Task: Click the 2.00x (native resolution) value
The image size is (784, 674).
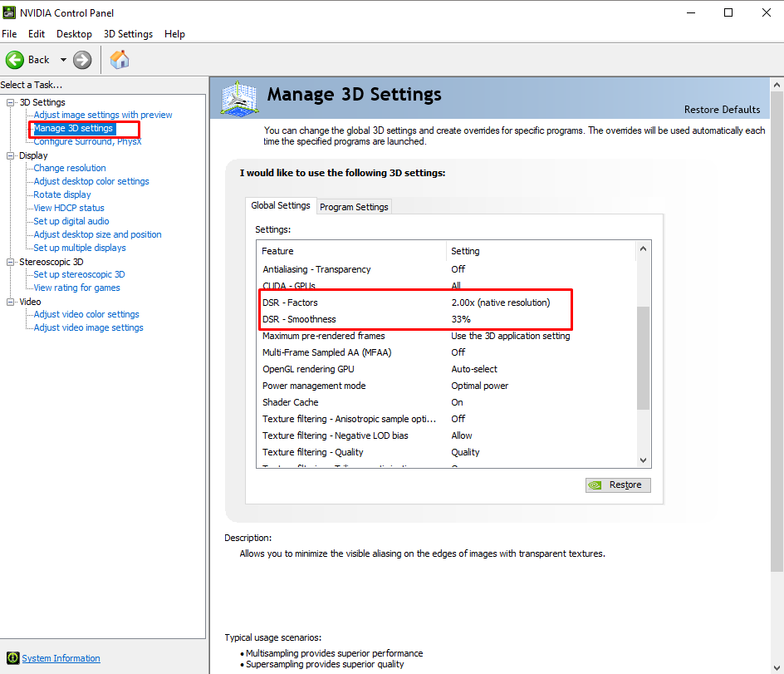Action: [x=501, y=303]
